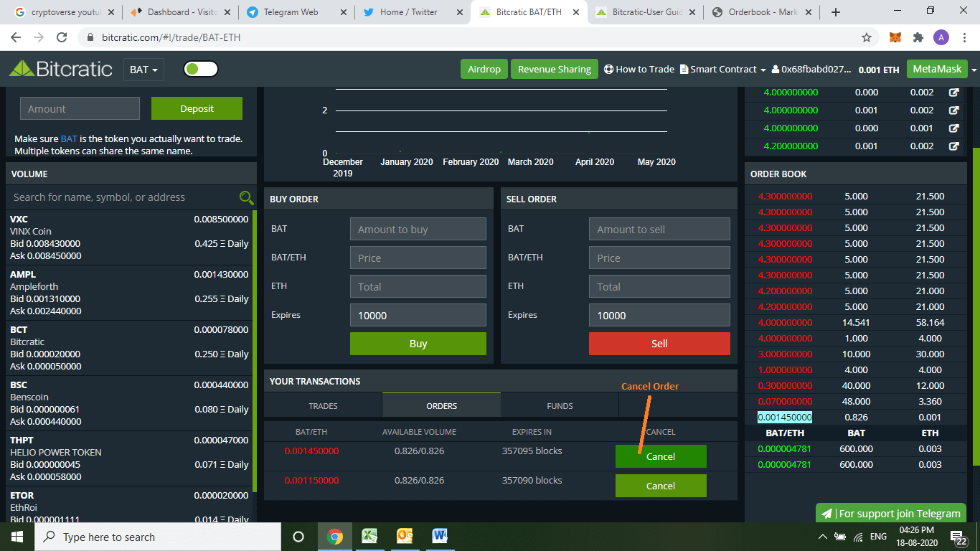Switch to Orderbook browser tab

point(760,12)
